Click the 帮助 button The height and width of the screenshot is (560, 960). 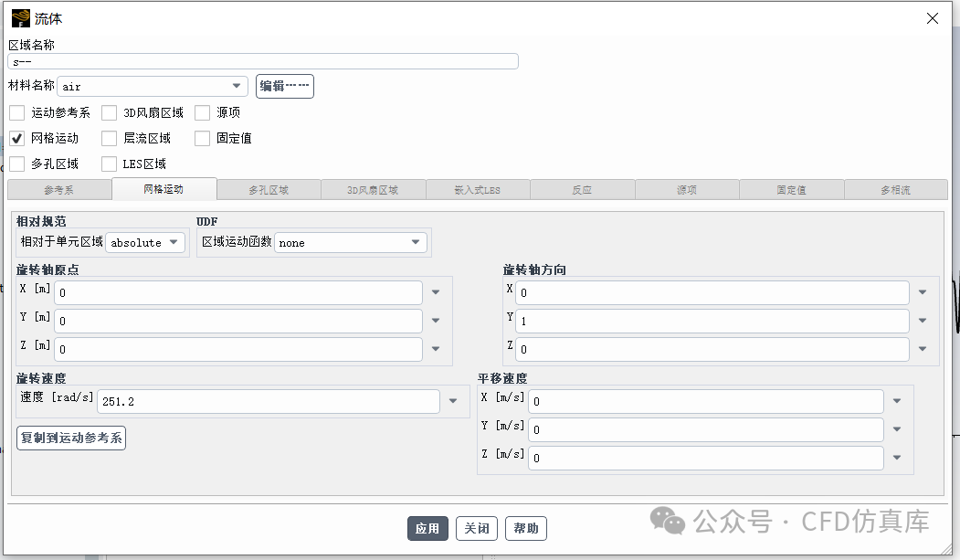(x=527, y=528)
